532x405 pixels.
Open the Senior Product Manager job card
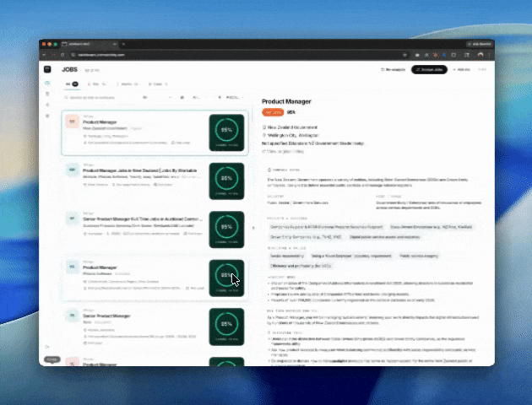(155, 327)
